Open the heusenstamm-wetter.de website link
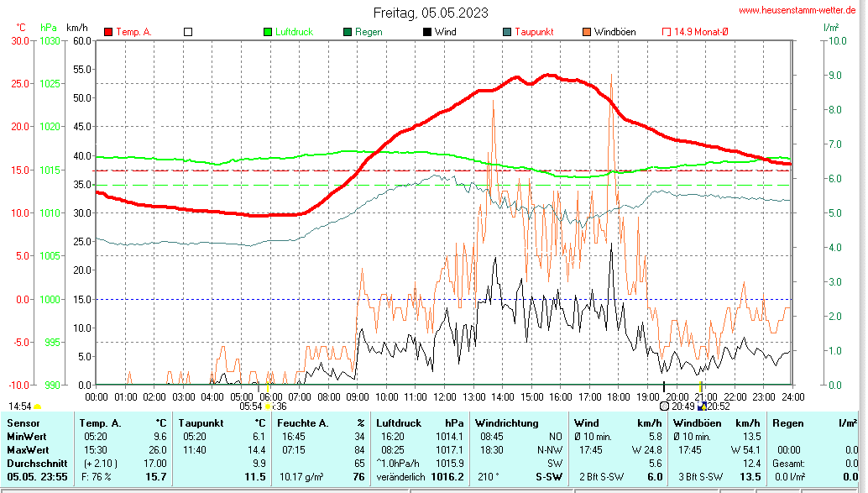Viewport: 868px width, 493px height. (798, 10)
